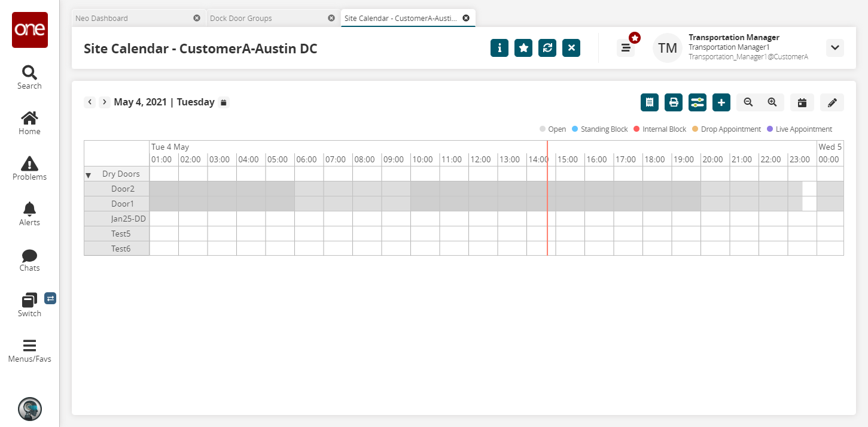Go to Home in sidebar
This screenshot has height=427, width=868.
click(x=29, y=123)
